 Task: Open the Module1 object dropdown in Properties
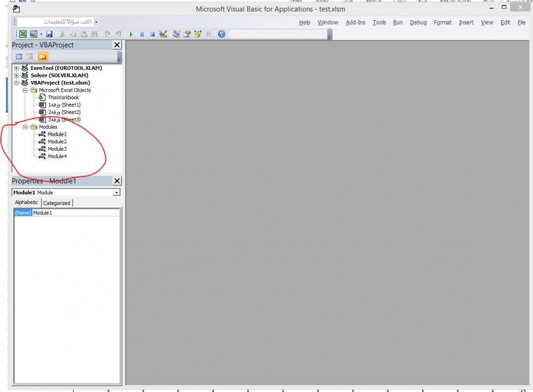point(117,193)
